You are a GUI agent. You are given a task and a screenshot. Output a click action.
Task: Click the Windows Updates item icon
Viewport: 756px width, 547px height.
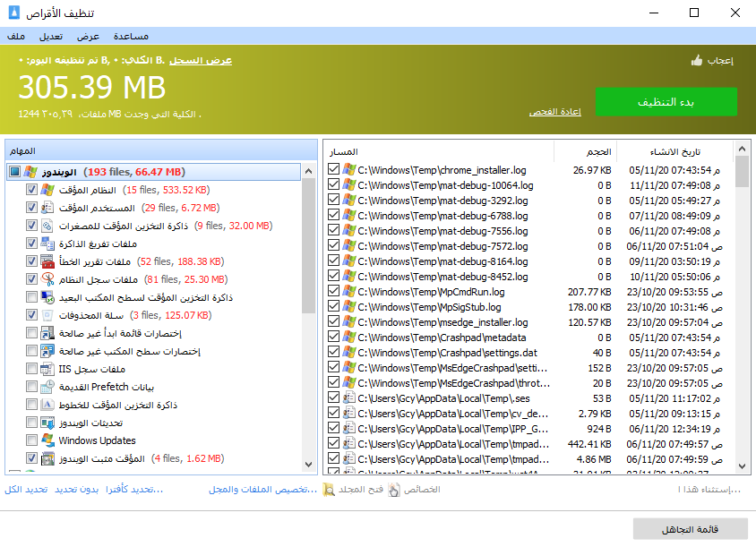[47, 440]
